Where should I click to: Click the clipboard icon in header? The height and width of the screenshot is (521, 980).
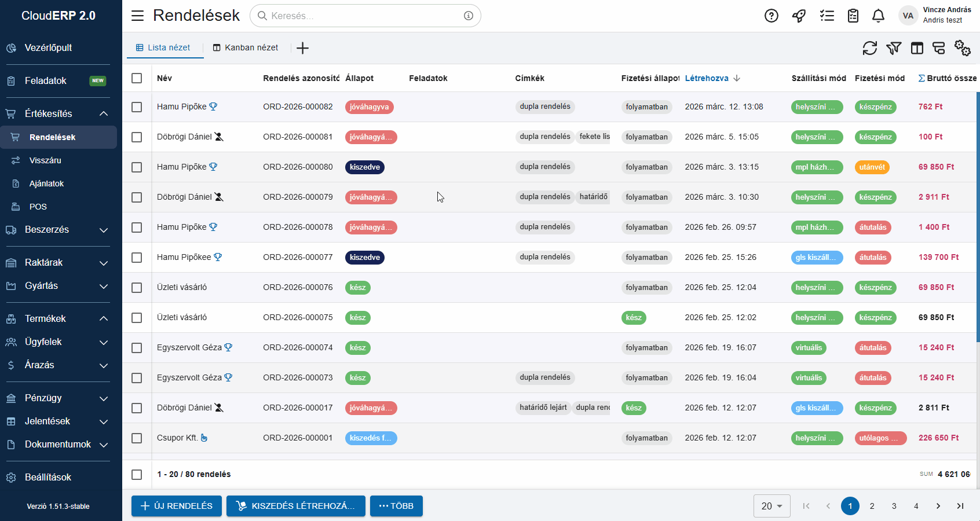click(x=853, y=16)
